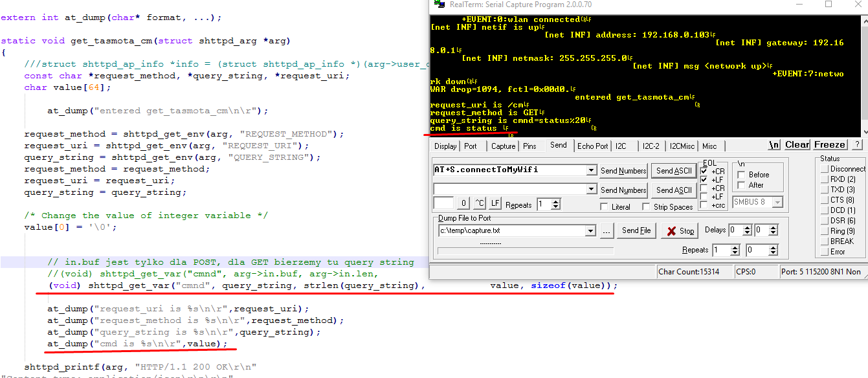Open RealTerm help with the ? icon
This screenshot has height=378, width=868.
point(856,144)
